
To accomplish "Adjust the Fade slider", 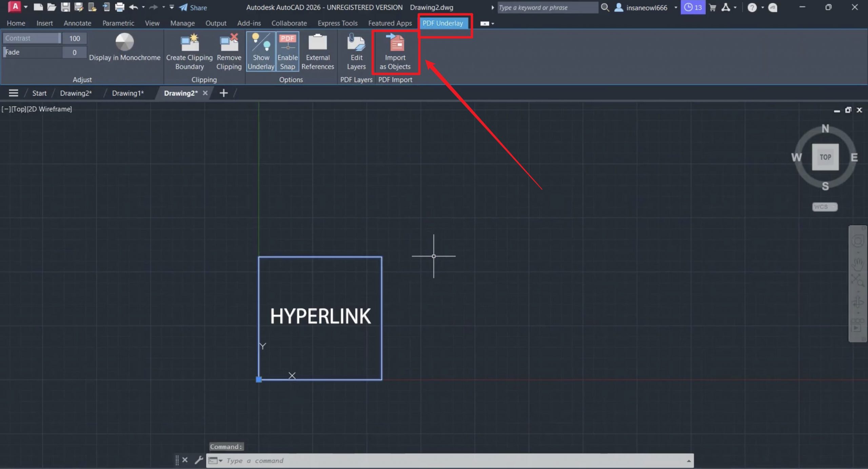I will (x=32, y=52).
